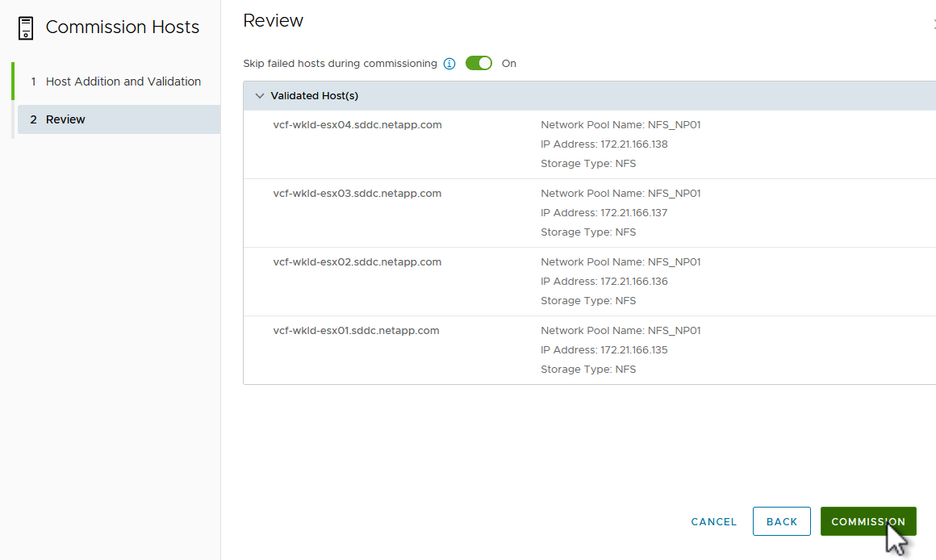
Task: Click the Validated Host(s) header label
Action: (x=314, y=96)
